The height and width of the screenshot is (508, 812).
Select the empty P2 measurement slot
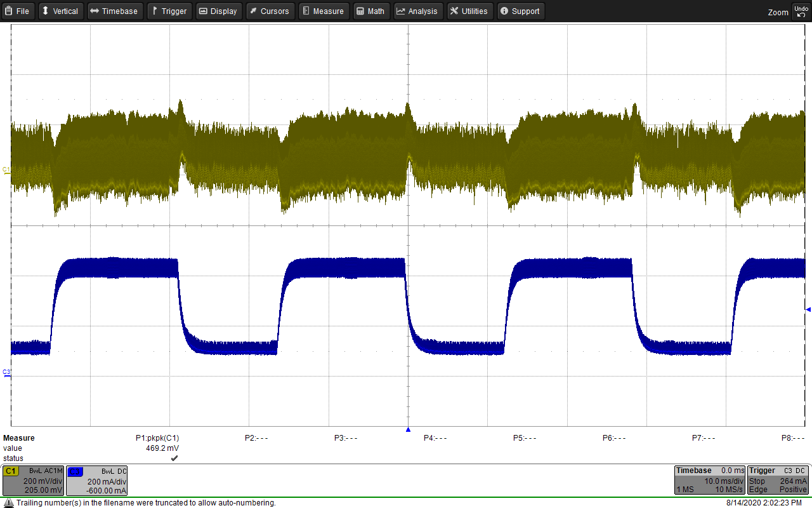click(x=256, y=438)
